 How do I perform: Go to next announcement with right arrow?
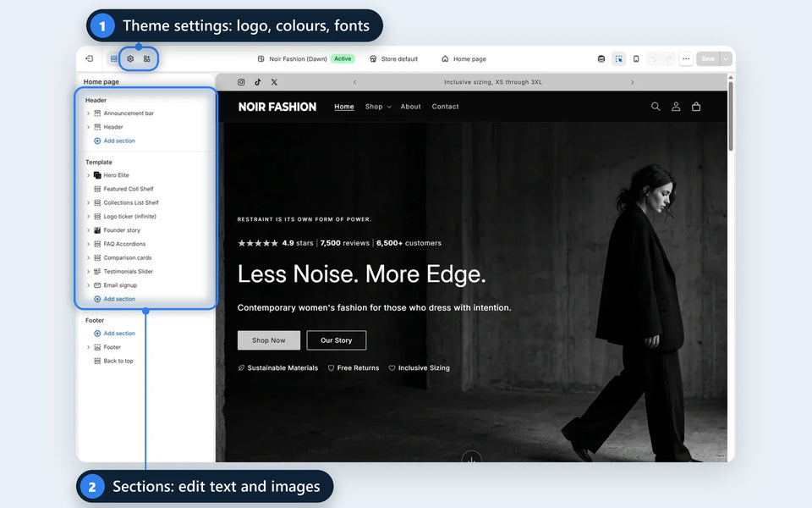click(x=633, y=82)
